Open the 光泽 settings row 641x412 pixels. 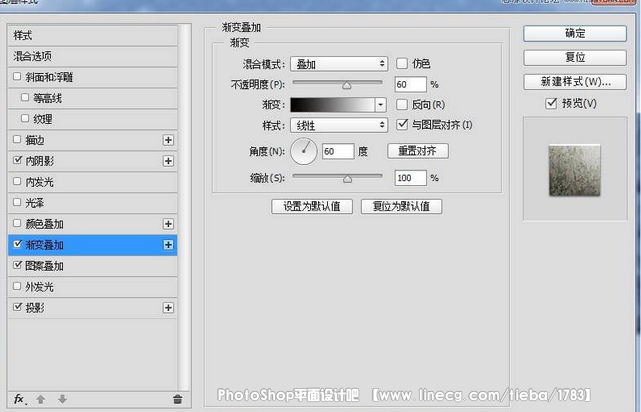[x=93, y=203]
